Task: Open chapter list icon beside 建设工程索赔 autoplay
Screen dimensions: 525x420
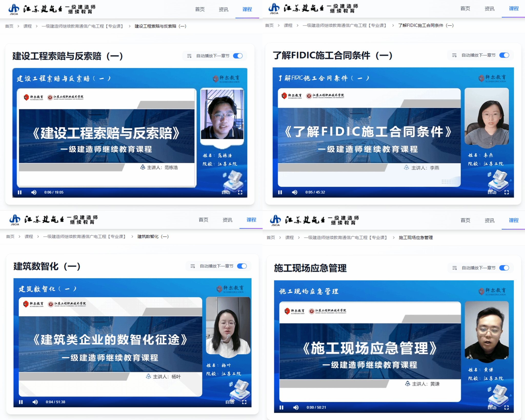Action: click(x=189, y=56)
